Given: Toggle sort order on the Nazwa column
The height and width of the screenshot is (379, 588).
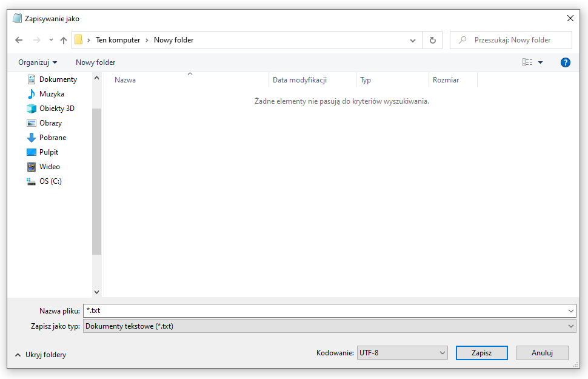Looking at the screenshot, I should click(x=125, y=79).
